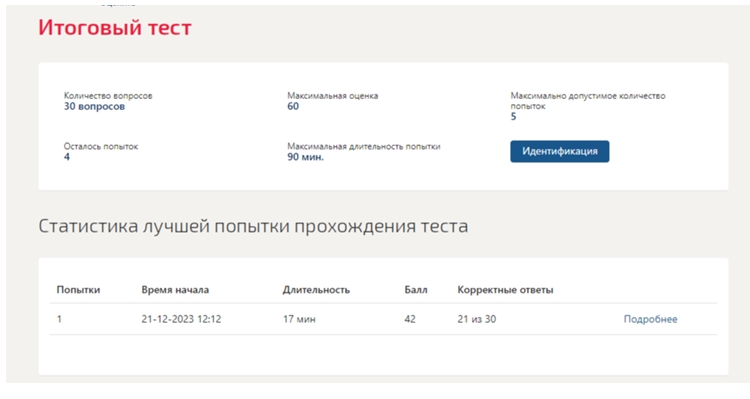The image size is (750, 399).
Task: Click the score value 42
Action: (410, 319)
